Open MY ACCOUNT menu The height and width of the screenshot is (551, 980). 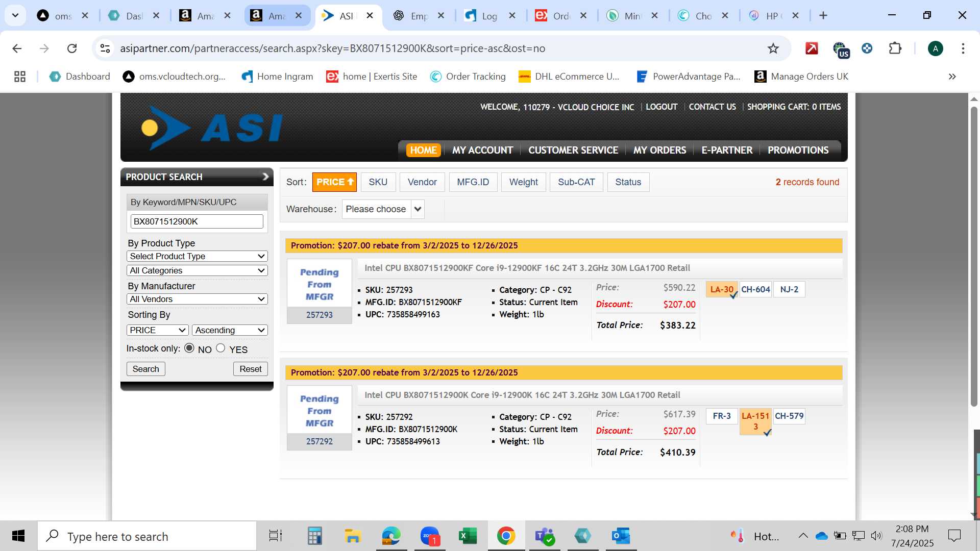click(x=482, y=150)
